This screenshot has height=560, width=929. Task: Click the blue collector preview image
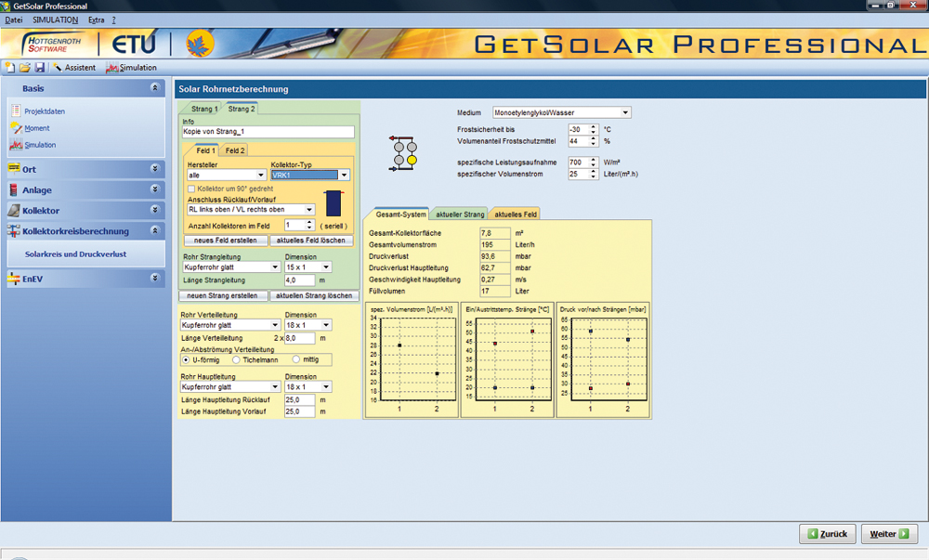[x=334, y=203]
